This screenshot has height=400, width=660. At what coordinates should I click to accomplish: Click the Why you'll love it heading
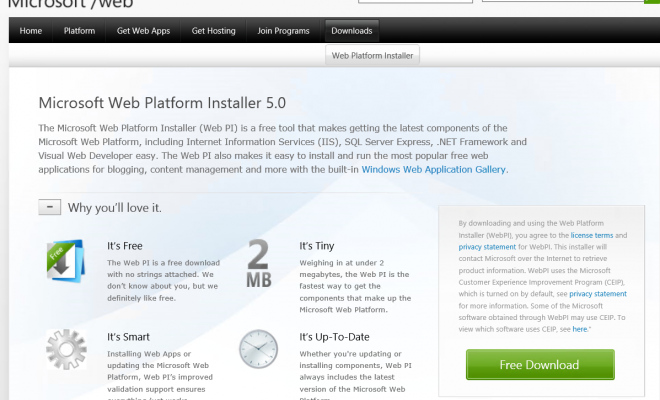tap(114, 208)
